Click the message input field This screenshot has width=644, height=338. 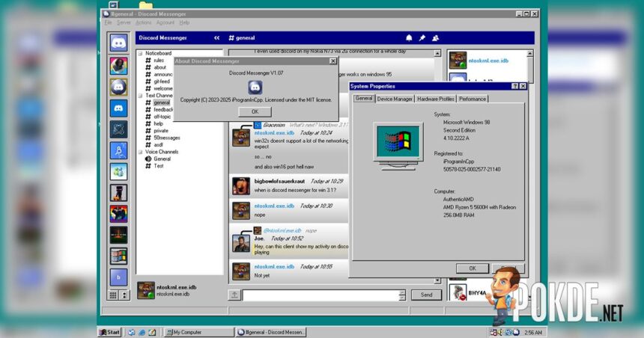click(x=321, y=295)
